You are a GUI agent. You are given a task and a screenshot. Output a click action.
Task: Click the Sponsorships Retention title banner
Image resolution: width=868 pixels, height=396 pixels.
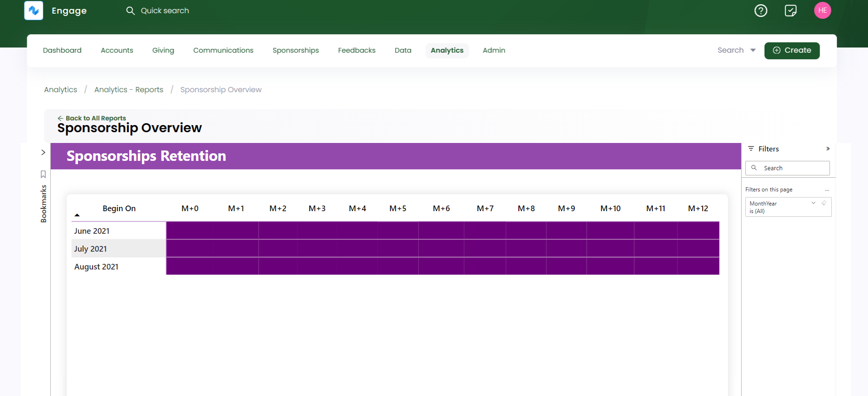(x=396, y=156)
